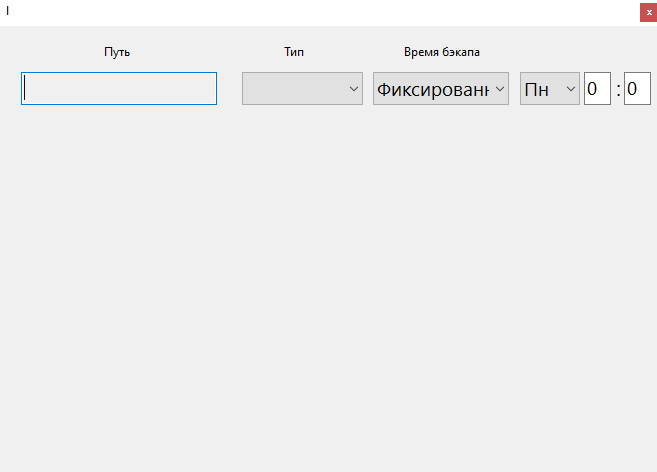657x472 pixels.
Task: Click the Путь column label
Action: coord(117,52)
